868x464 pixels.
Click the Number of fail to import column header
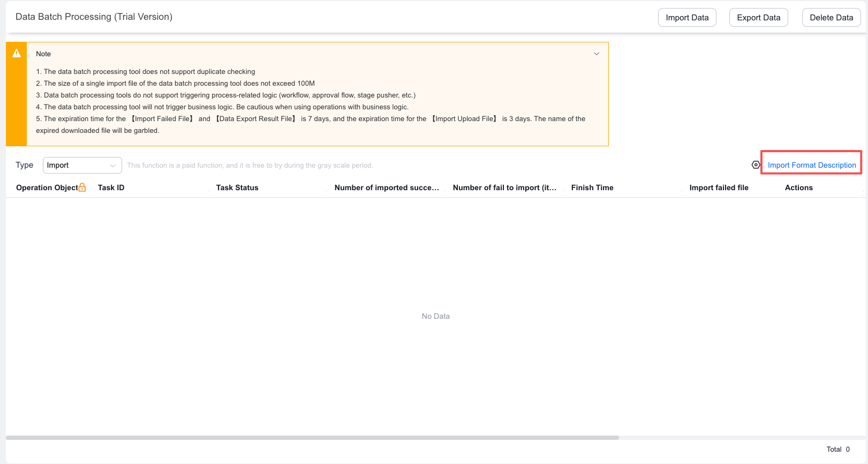(x=504, y=188)
